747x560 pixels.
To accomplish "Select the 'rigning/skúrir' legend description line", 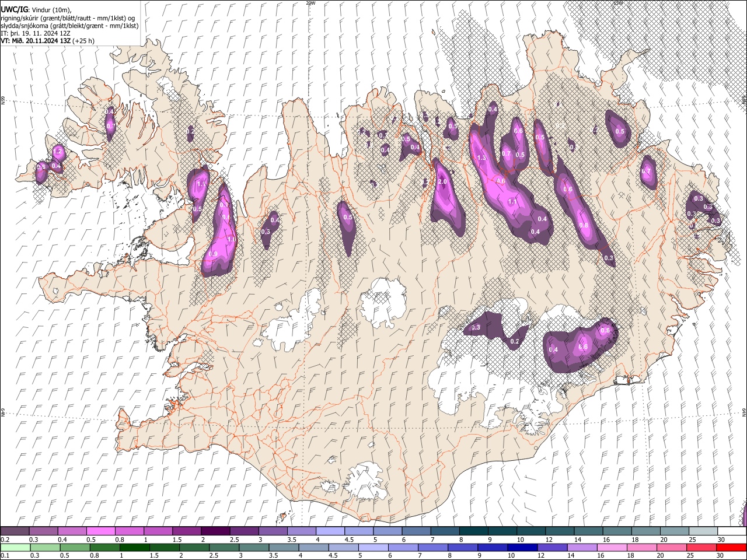I will pos(68,17).
